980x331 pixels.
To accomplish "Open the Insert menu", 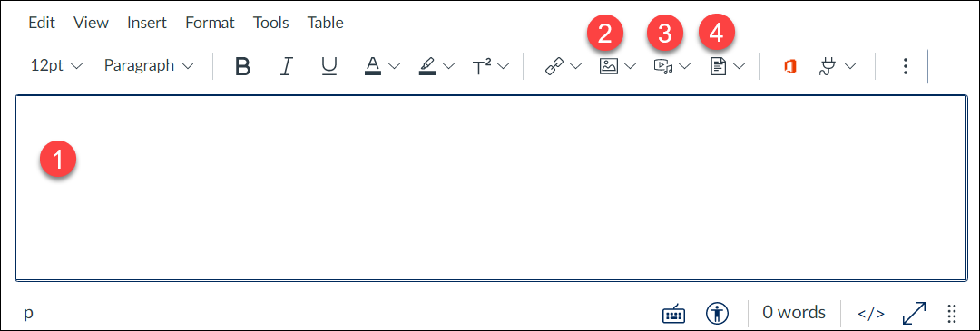I will [147, 23].
